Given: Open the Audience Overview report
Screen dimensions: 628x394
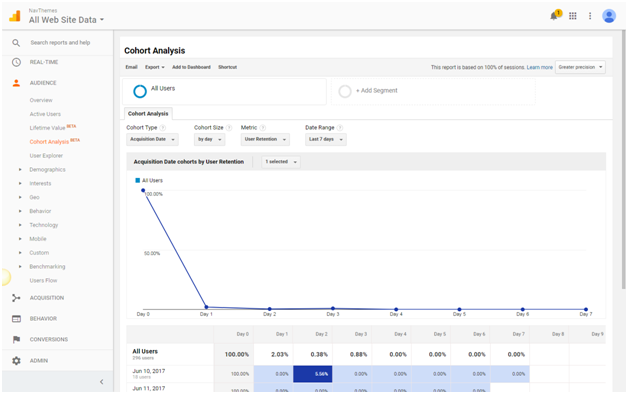Looking at the screenshot, I should pos(41,100).
